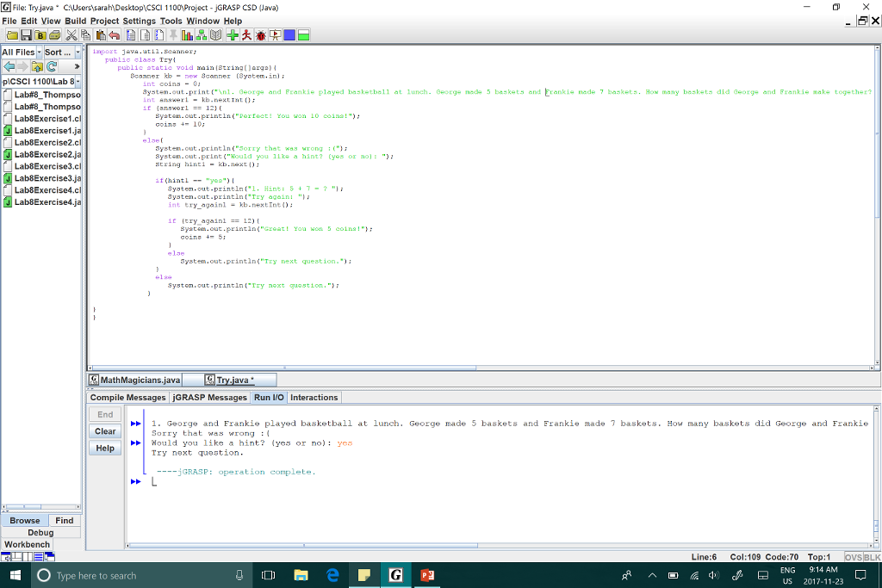This screenshot has width=882, height=588.
Task: Switch to Browse mode in the left panel
Action: coord(24,520)
